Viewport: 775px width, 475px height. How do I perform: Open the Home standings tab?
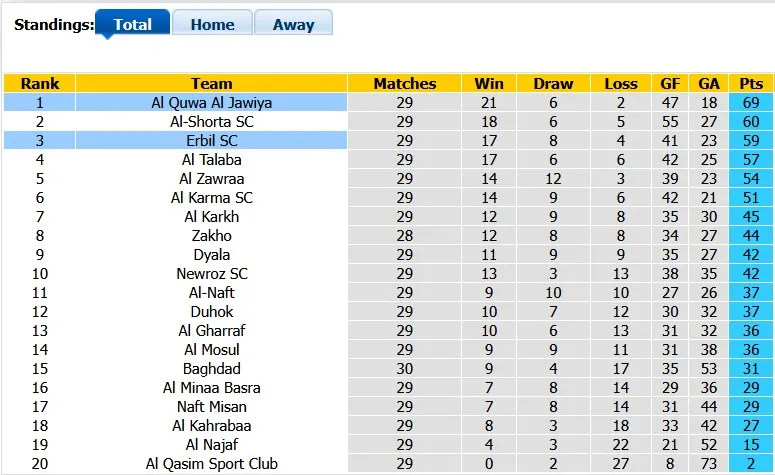pos(212,25)
